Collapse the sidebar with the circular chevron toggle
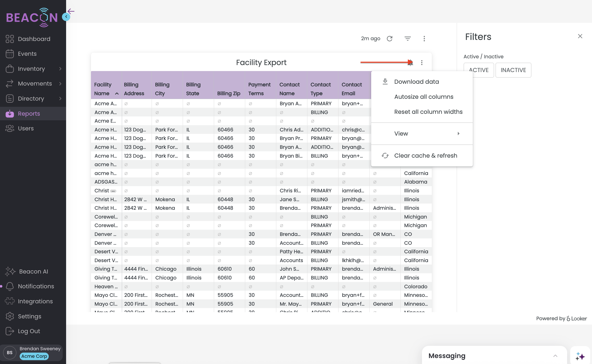This screenshot has width=592, height=364. point(66,17)
